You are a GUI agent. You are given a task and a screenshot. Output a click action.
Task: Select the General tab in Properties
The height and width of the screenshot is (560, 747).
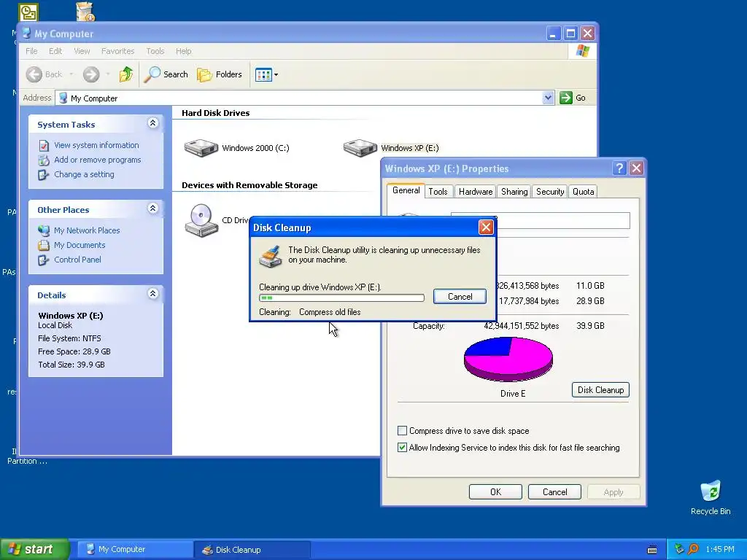406,190
